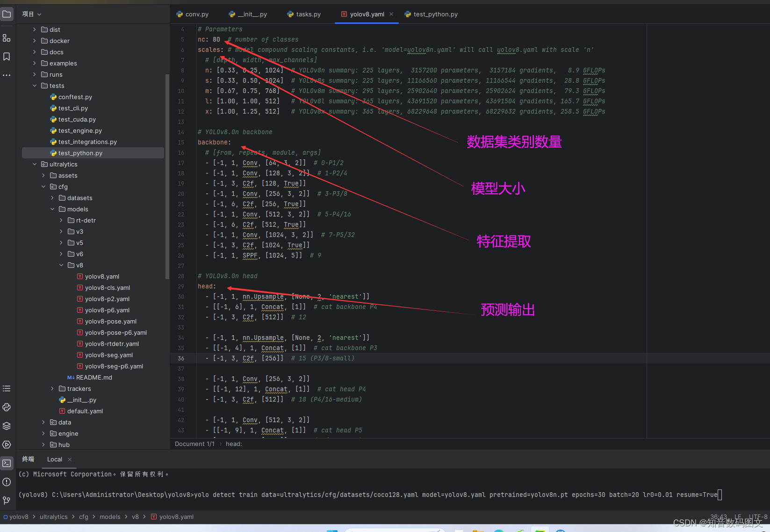This screenshot has width=770, height=532.
Task: Click the YAML icon beside default.yaml
Action: [62, 411]
